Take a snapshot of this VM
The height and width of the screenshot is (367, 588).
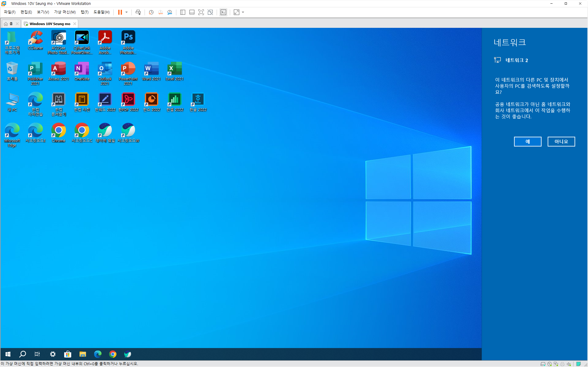click(x=151, y=12)
